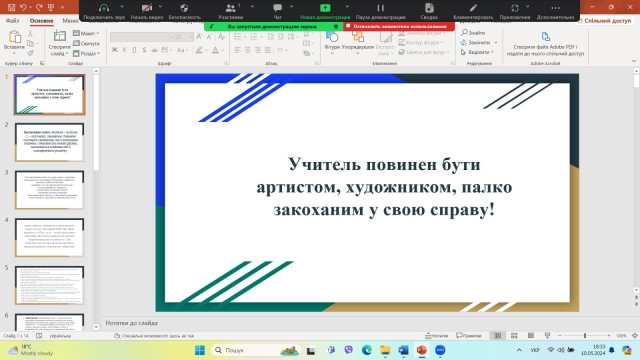
Task: Open the Файл tab
Action: (13, 20)
